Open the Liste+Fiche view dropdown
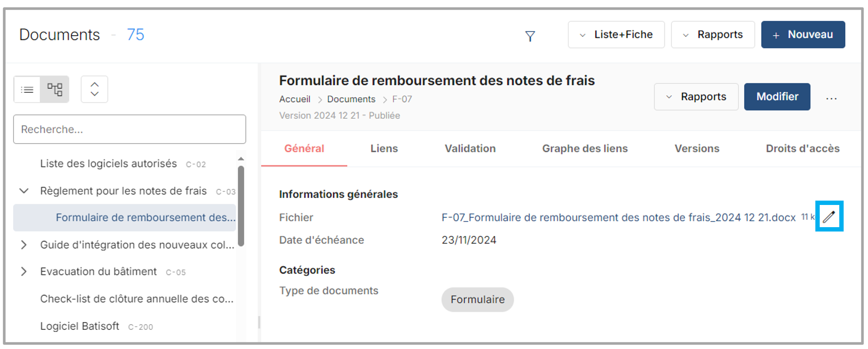Image resolution: width=868 pixels, height=349 pixels. click(x=616, y=35)
